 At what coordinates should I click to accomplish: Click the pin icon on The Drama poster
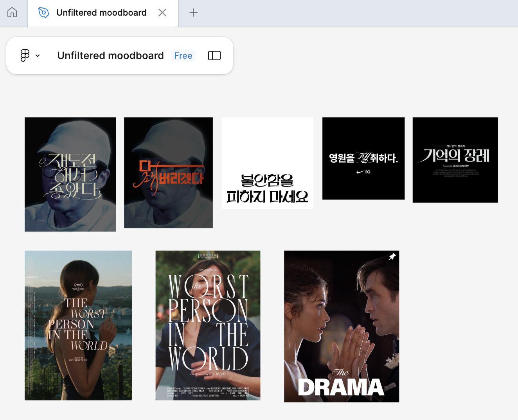[392, 257]
